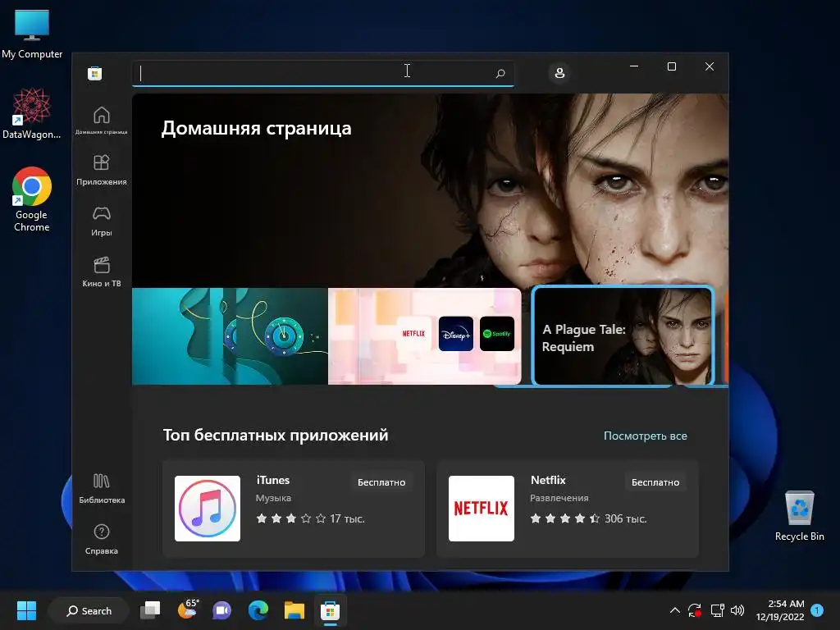Click the iTunes star rating 17 тыс.

310,518
